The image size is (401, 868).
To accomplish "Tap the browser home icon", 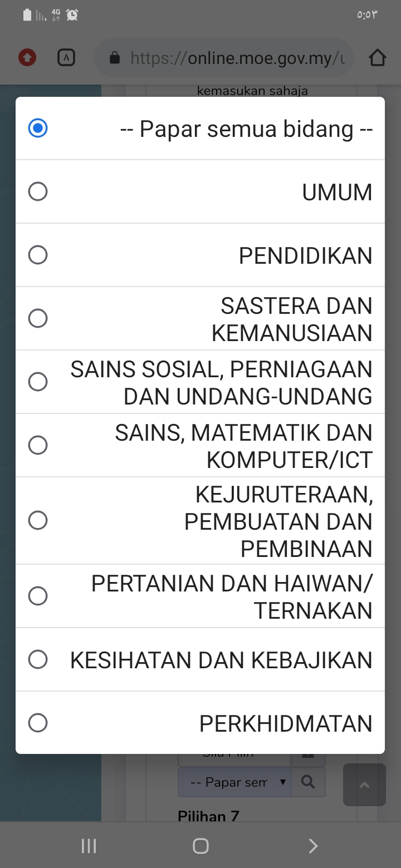I will tap(377, 57).
